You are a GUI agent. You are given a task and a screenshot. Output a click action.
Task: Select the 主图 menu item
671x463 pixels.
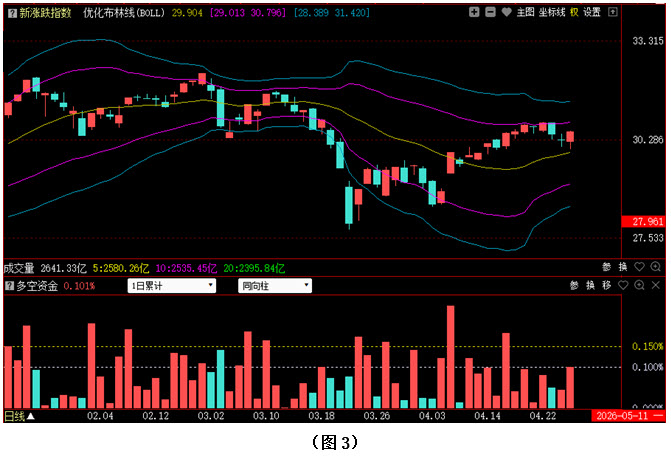(x=525, y=12)
